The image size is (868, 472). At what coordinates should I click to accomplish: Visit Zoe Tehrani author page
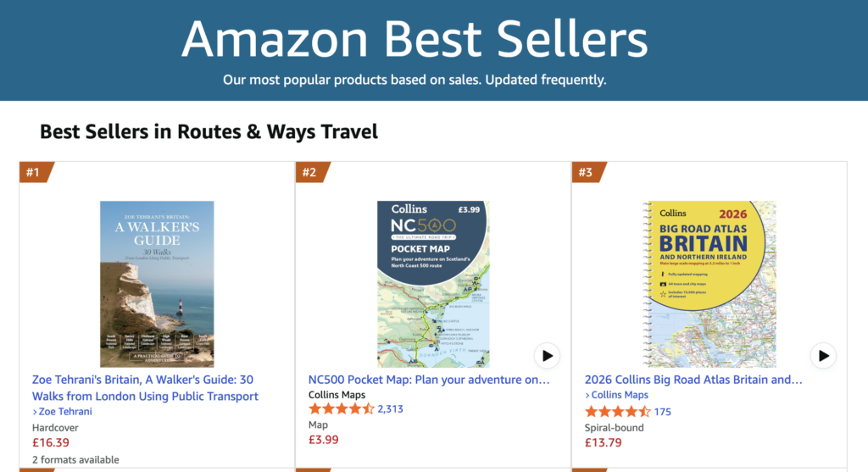tap(64, 412)
